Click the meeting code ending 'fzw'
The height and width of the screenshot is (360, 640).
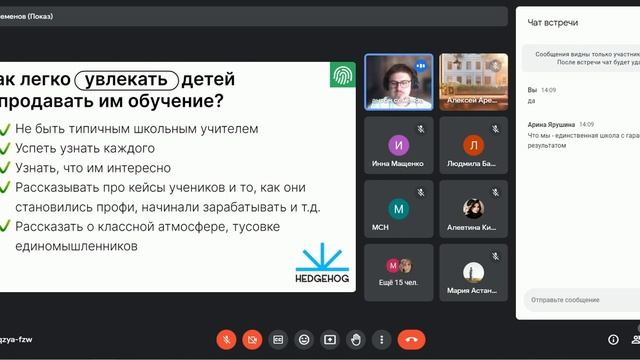point(16,340)
